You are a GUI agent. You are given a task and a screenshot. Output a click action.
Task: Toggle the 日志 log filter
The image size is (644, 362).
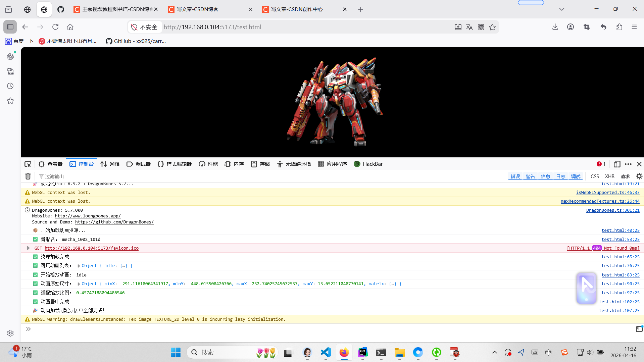560,176
